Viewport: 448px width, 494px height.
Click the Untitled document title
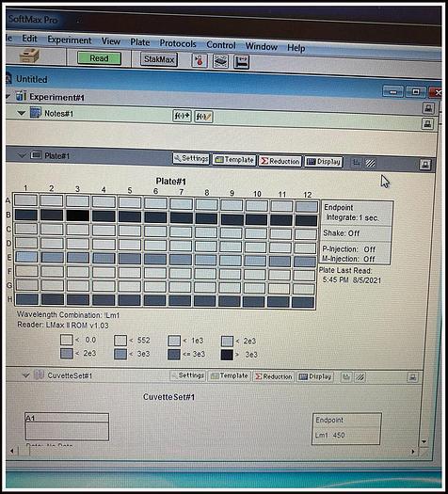[32, 79]
